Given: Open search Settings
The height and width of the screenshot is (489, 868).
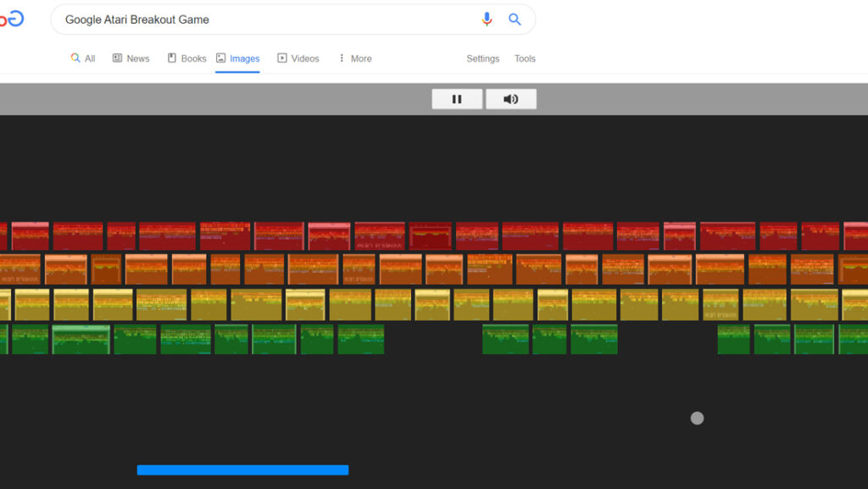Looking at the screenshot, I should pyautogui.click(x=482, y=58).
